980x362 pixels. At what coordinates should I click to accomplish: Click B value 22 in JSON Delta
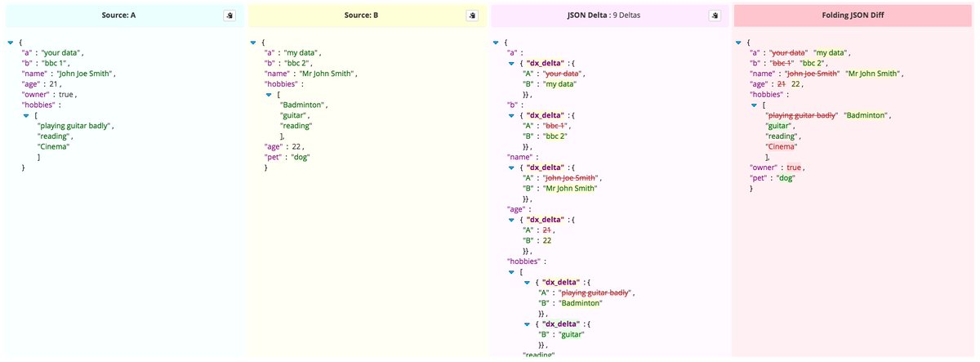[x=546, y=241]
